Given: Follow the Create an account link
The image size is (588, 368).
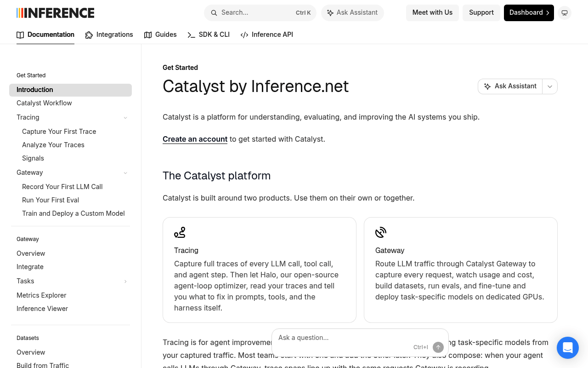Looking at the screenshot, I should [x=195, y=139].
